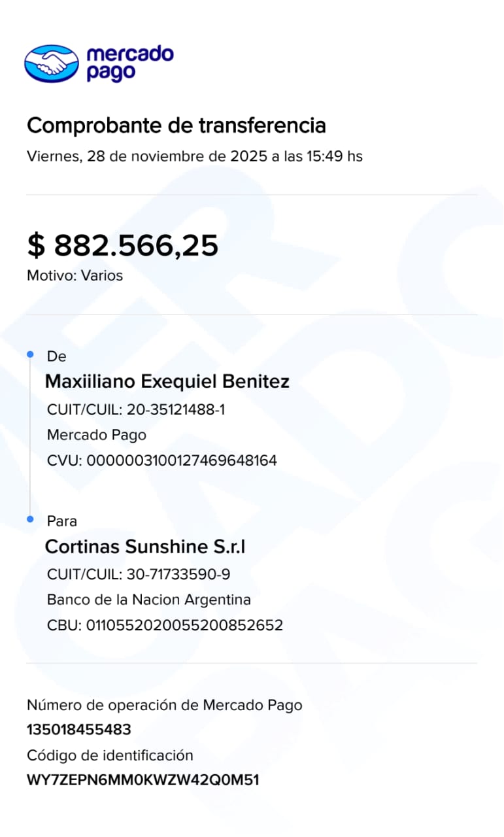The image size is (504, 837).
Task: Click sender name Maxiiliano Exequiel Benitez
Action: click(x=167, y=381)
